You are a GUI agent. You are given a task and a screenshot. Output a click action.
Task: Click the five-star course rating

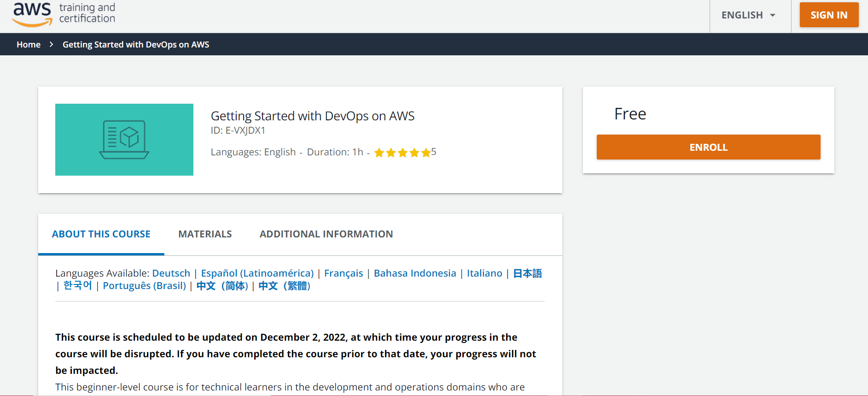tap(402, 152)
